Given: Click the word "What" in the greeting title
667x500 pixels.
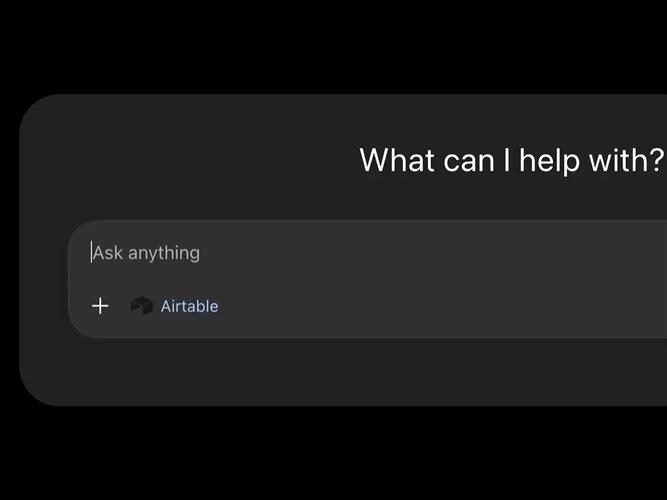Looking at the screenshot, I should pyautogui.click(x=397, y=160).
